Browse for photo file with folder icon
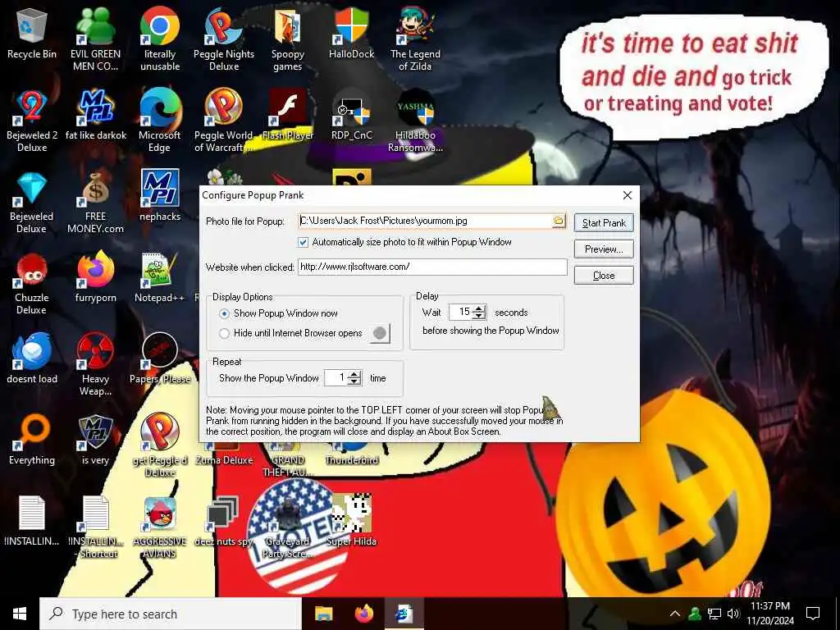The height and width of the screenshot is (630, 840). (x=558, y=221)
